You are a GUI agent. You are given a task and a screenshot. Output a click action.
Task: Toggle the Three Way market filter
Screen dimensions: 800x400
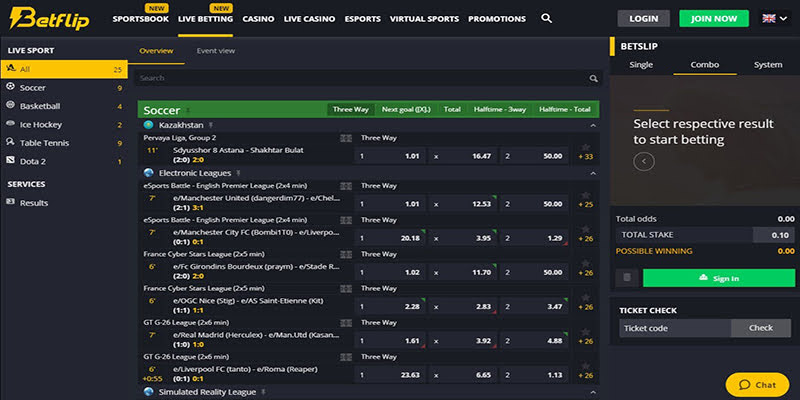coord(350,109)
